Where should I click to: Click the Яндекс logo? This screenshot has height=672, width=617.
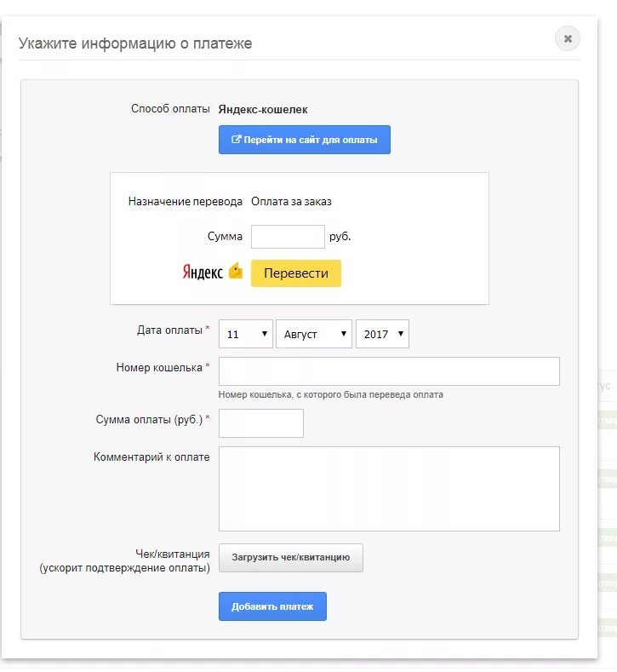pos(203,273)
